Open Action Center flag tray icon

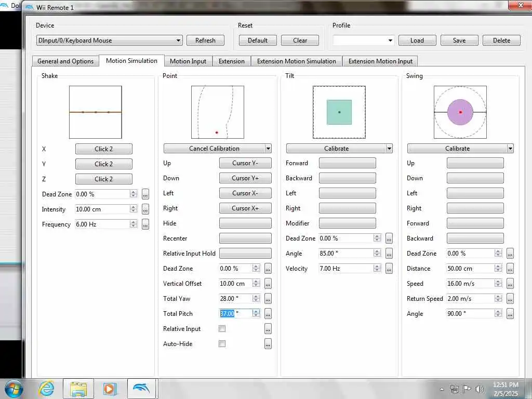pyautogui.click(x=467, y=389)
